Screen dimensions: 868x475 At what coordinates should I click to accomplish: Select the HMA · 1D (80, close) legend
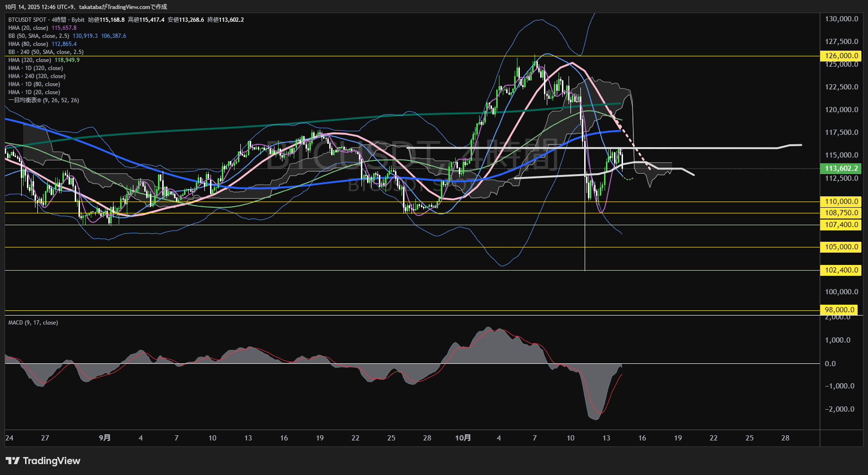[x=34, y=84]
